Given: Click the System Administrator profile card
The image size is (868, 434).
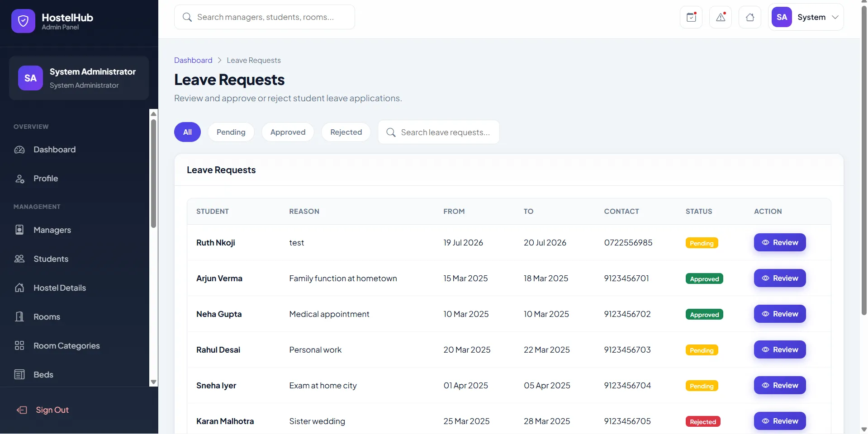Looking at the screenshot, I should [x=79, y=78].
